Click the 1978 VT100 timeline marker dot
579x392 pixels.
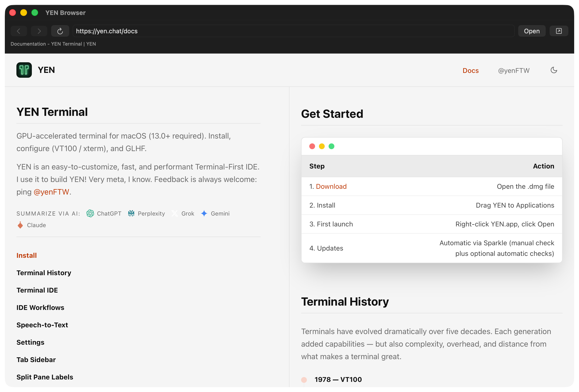coord(304,380)
